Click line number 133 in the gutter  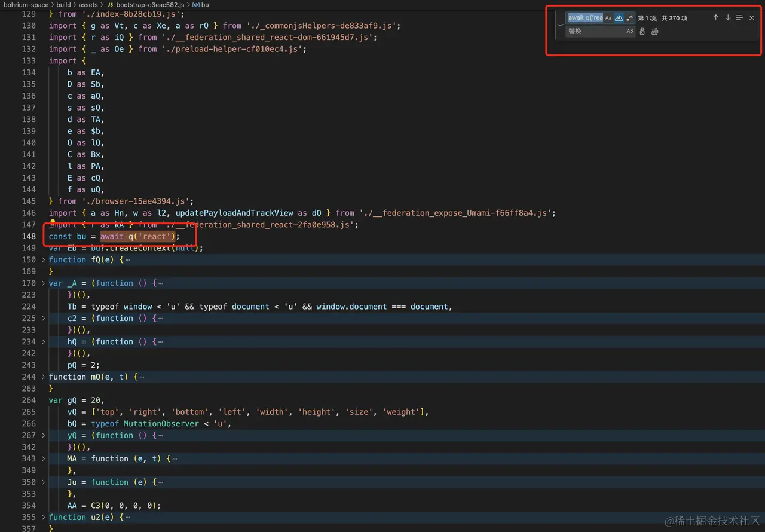29,60
